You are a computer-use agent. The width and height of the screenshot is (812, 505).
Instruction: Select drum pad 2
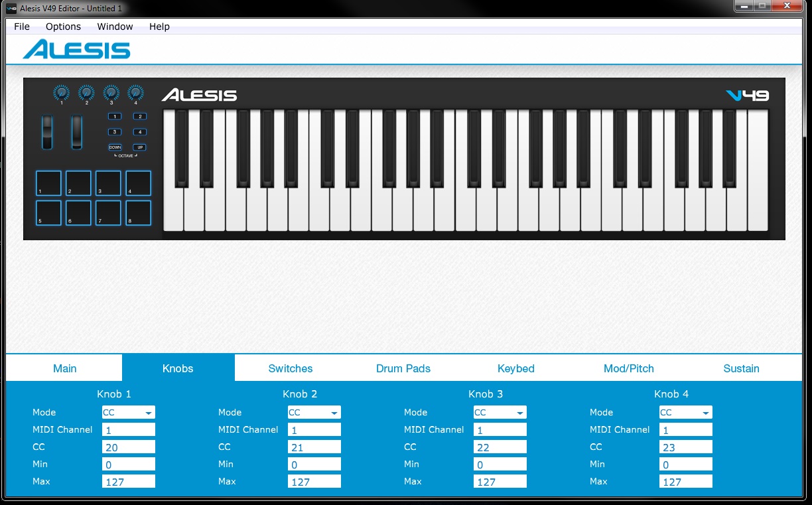click(x=78, y=183)
